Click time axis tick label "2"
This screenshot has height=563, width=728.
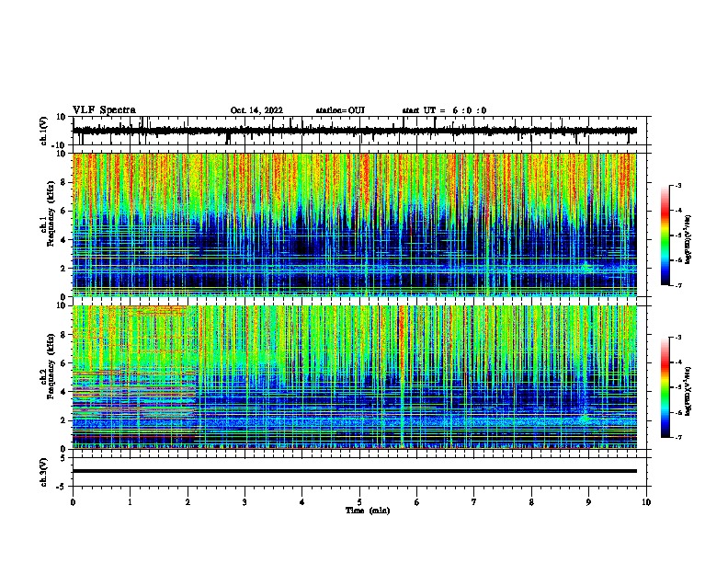[x=188, y=501]
